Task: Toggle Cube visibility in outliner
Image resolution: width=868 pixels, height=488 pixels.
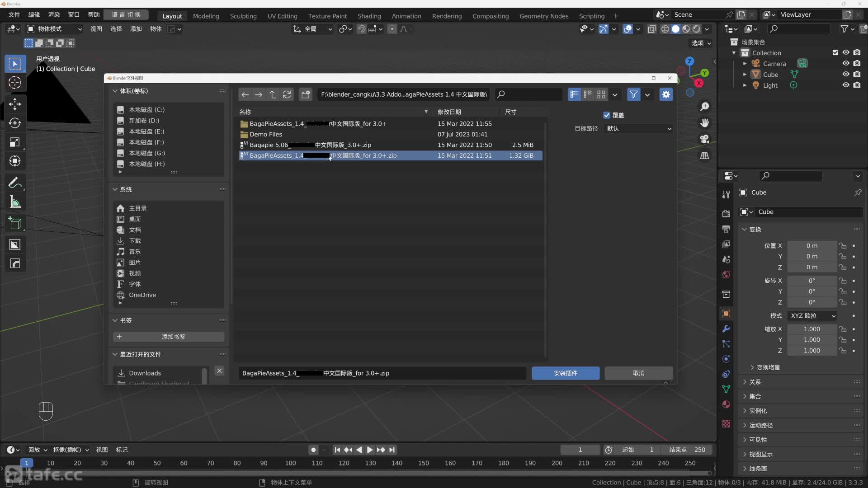Action: [846, 74]
